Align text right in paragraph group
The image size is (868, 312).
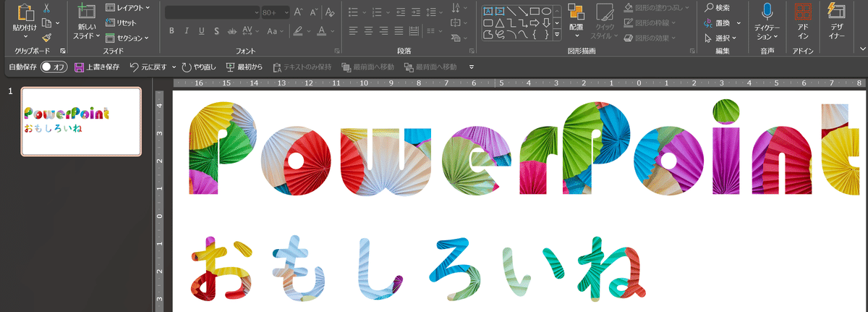pyautogui.click(x=383, y=30)
